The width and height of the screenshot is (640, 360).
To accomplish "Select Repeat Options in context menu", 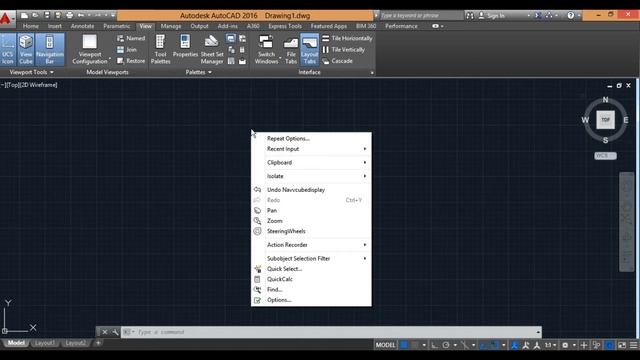I will pos(311,138).
